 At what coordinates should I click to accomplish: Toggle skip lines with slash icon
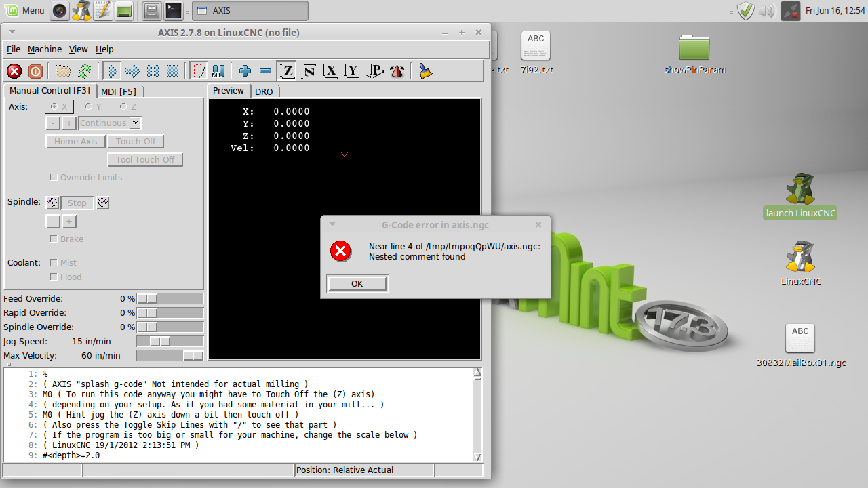199,71
